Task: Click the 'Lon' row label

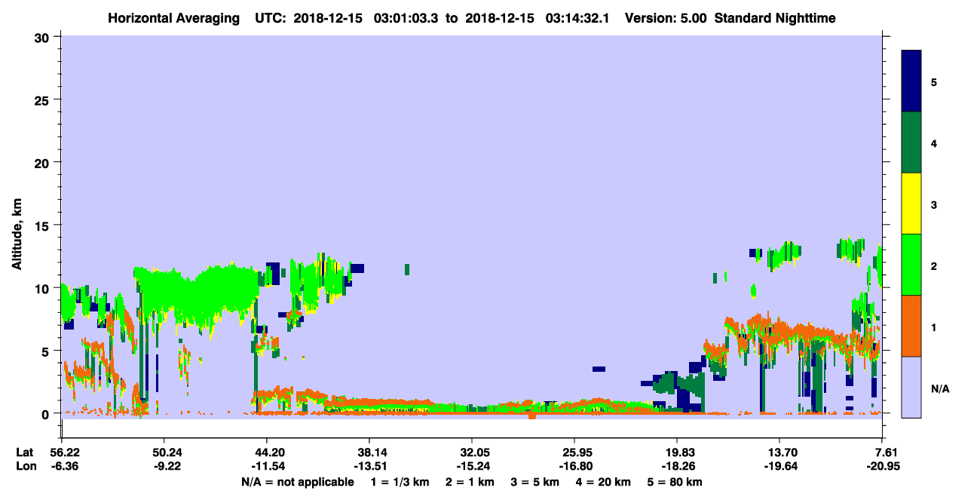Action: (x=26, y=466)
